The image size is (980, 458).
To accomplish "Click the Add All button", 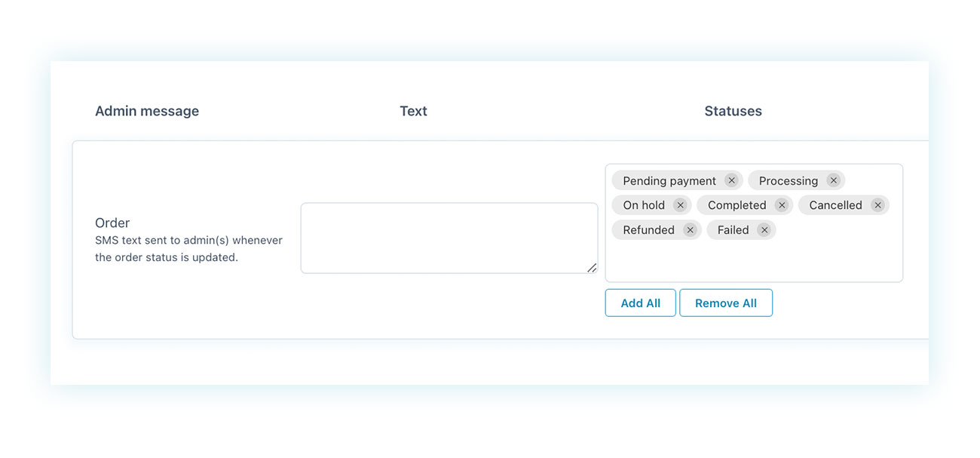I will point(640,303).
